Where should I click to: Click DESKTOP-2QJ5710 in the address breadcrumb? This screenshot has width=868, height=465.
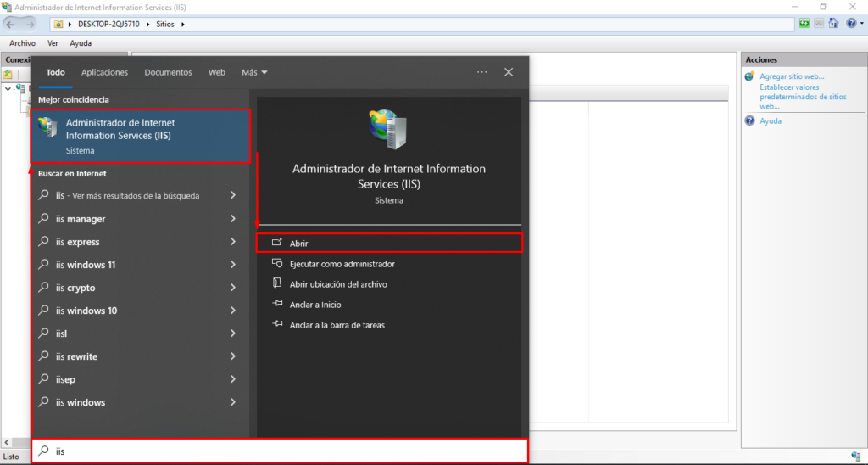click(108, 25)
